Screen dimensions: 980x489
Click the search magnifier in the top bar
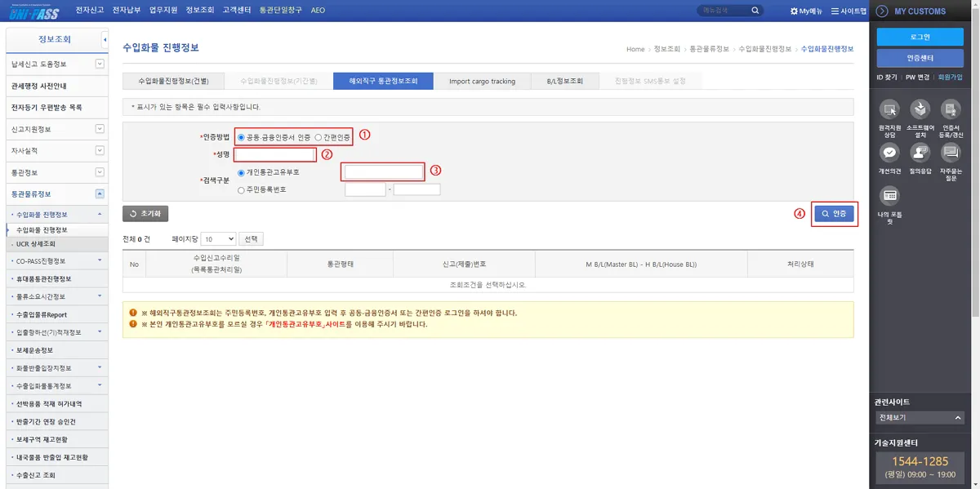click(x=755, y=11)
